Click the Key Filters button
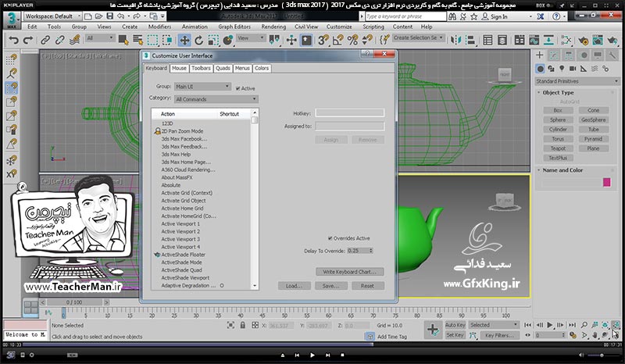Viewport: 625px width, 364px height. [x=499, y=335]
